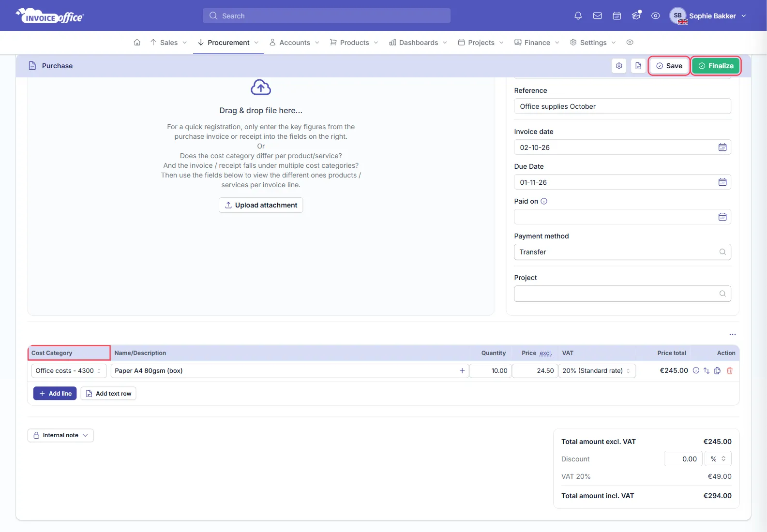Open the Due Date calendar picker
This screenshot has height=532, width=767.
coord(722,182)
